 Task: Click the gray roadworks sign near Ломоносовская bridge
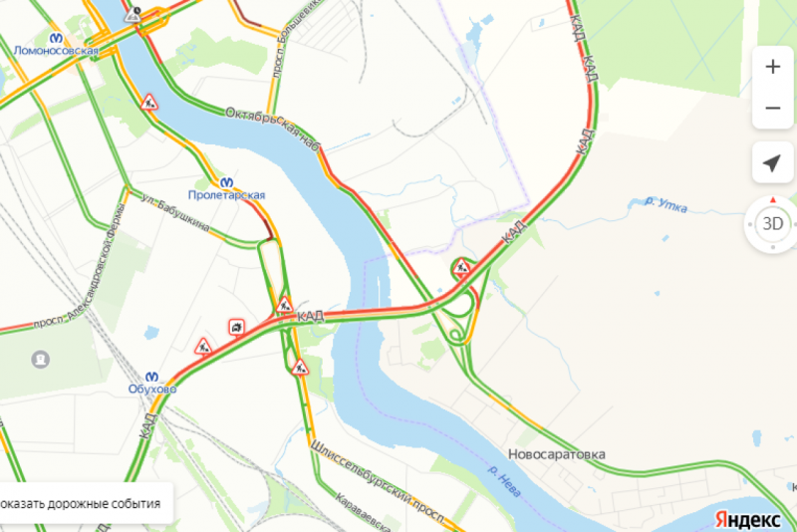point(133,15)
